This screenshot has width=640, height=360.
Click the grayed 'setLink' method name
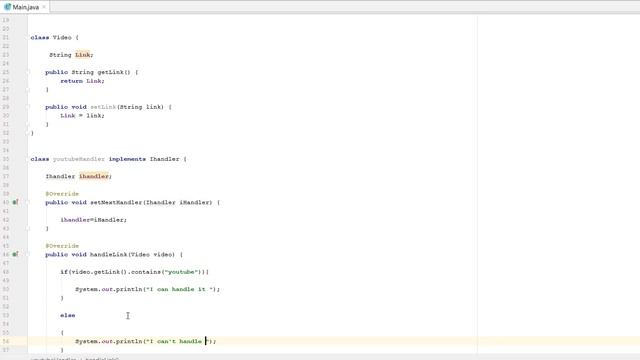(x=103, y=107)
